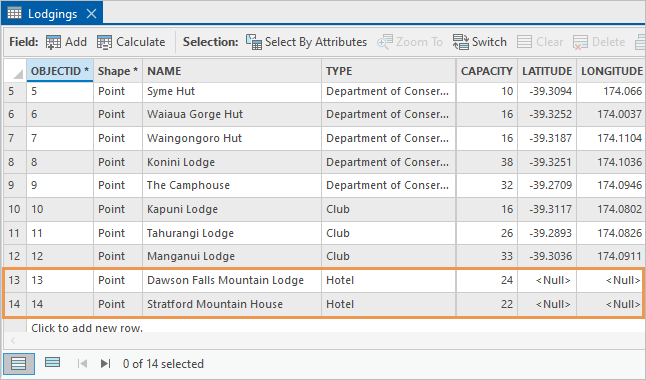The width and height of the screenshot is (646, 380).
Task: Switch the selection
Action: click(x=480, y=42)
